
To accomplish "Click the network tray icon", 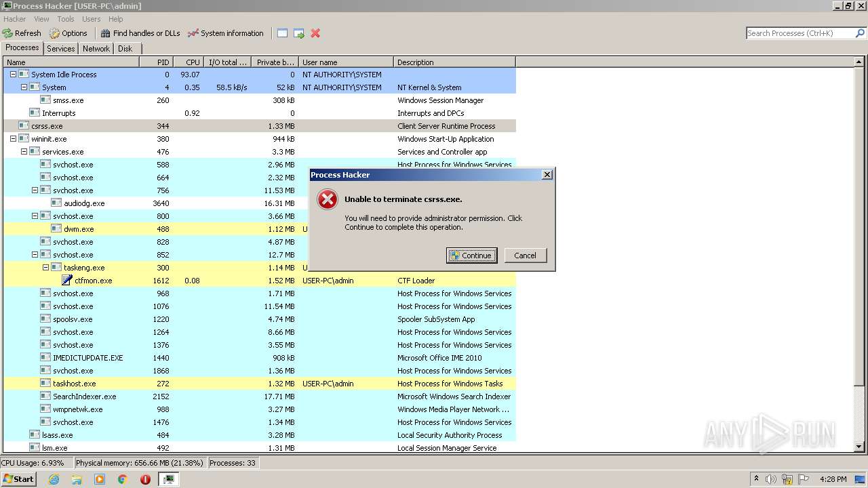I will (787, 479).
